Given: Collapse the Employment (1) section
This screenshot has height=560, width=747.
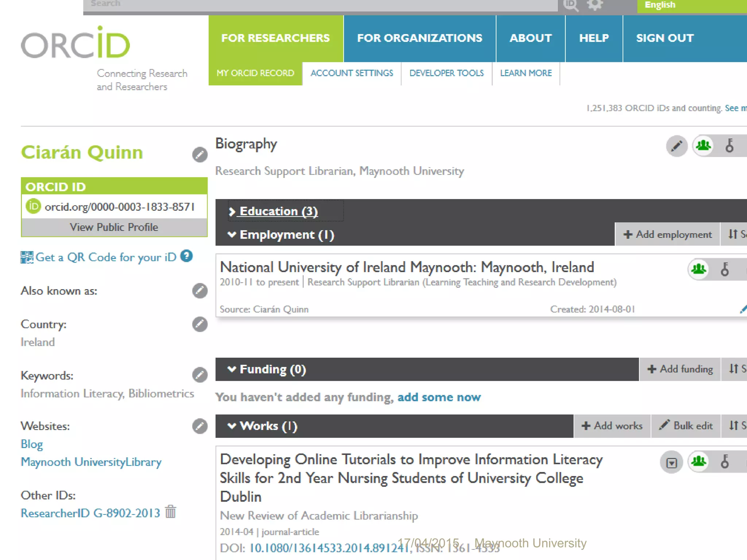Looking at the screenshot, I should [281, 234].
